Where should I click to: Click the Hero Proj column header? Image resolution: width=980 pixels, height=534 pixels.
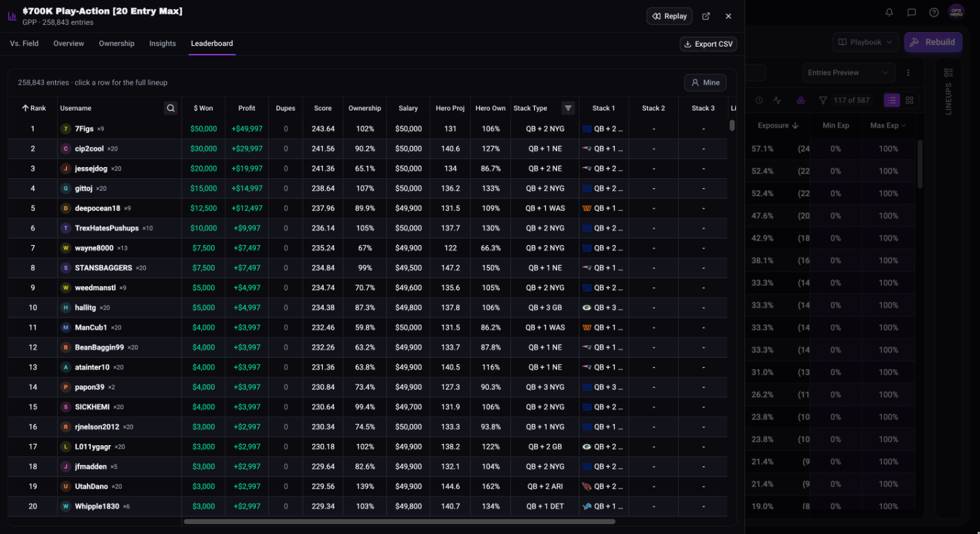pyautogui.click(x=450, y=108)
